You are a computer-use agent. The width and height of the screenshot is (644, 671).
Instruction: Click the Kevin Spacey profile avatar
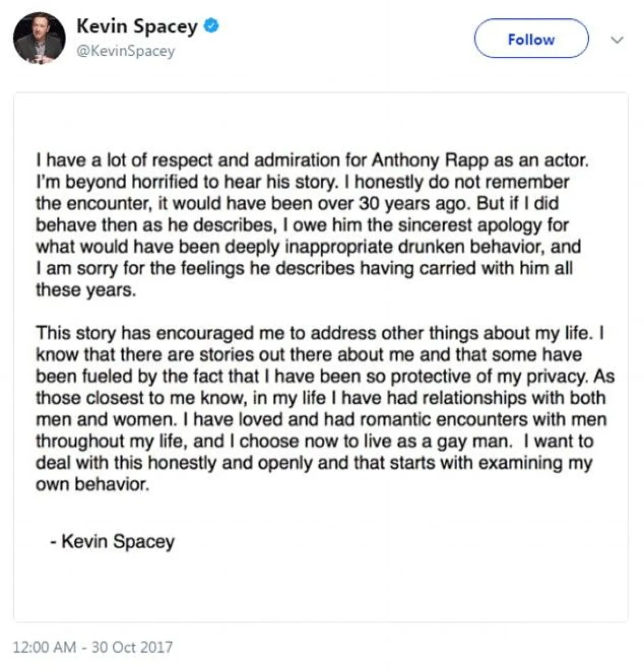click(39, 39)
